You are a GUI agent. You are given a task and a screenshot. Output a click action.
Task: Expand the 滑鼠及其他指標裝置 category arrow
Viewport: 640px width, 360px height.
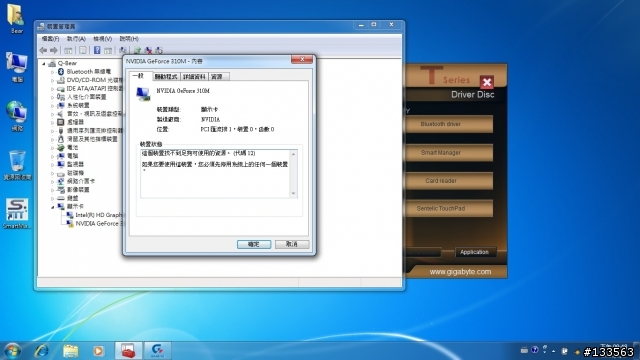coord(52,139)
